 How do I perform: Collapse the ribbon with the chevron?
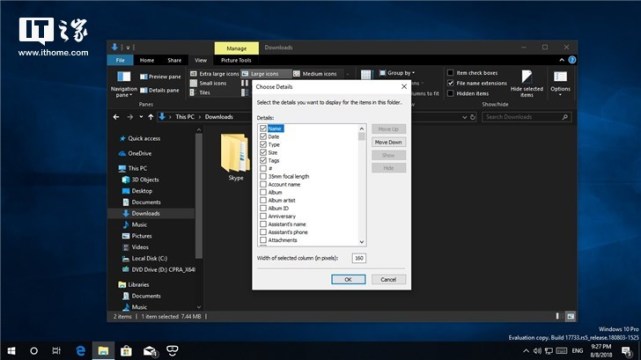pyautogui.click(x=562, y=60)
